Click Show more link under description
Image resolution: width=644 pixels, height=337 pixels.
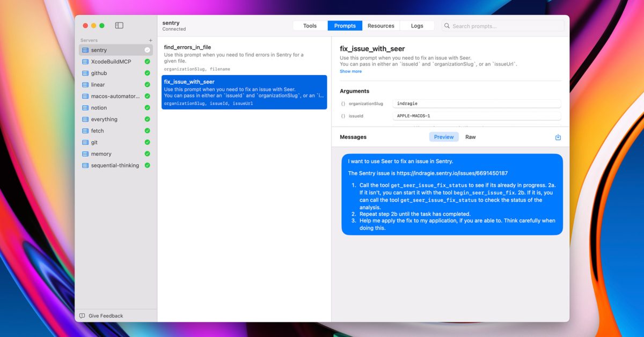(x=350, y=71)
